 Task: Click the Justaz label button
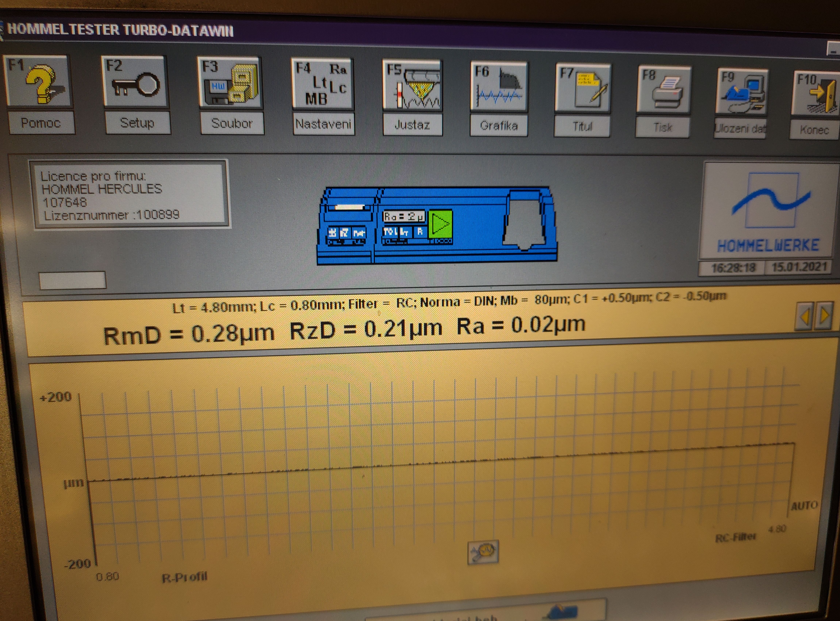tap(413, 125)
